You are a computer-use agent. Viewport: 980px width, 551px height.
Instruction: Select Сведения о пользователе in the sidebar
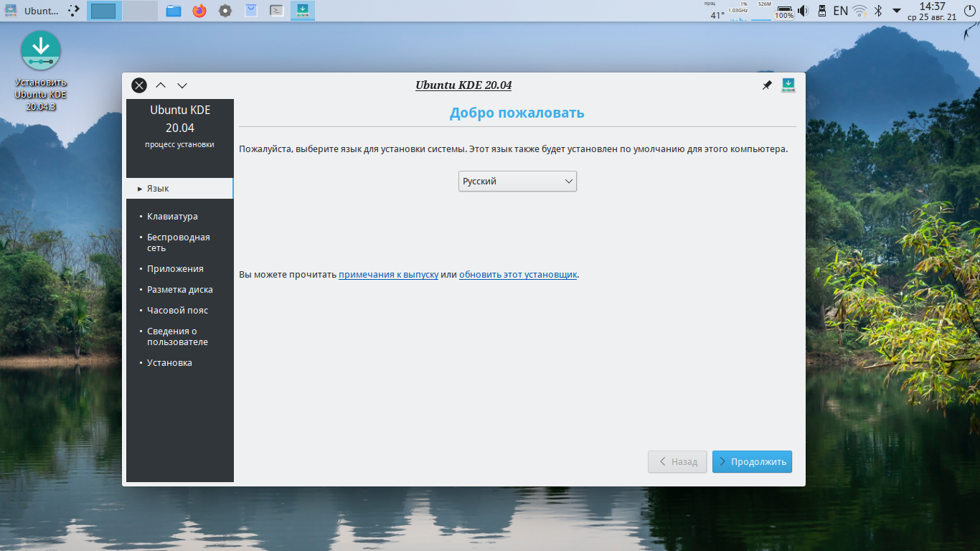click(x=177, y=336)
